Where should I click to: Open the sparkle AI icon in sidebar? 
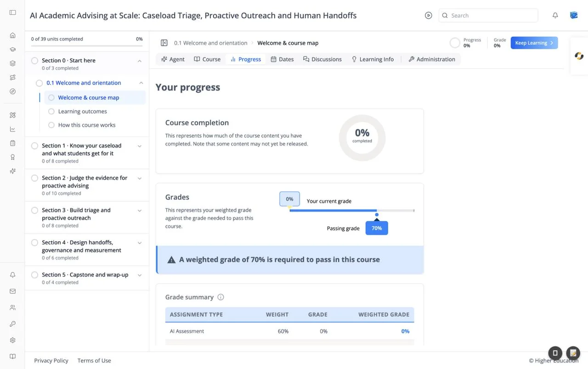[12, 171]
